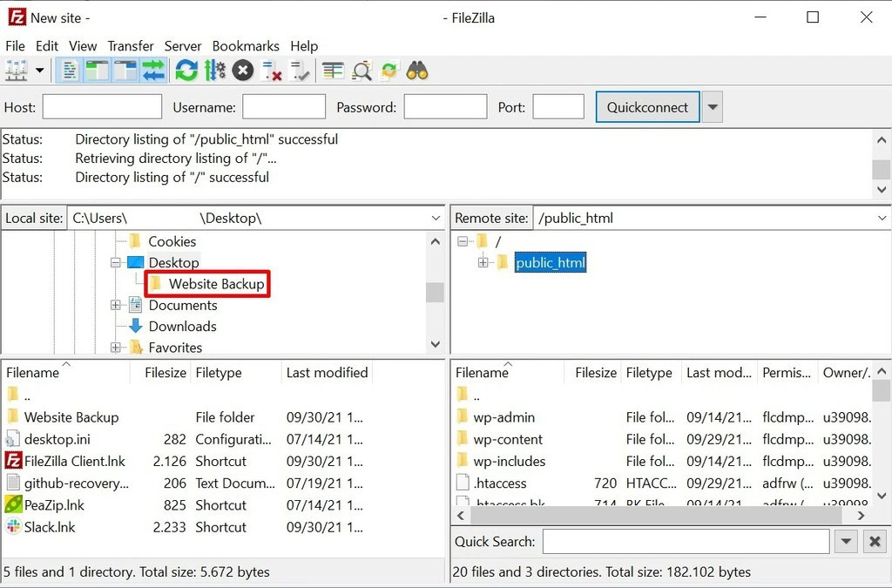892x588 pixels.
Task: Expand the public_html remote directory tree
Action: click(484, 262)
